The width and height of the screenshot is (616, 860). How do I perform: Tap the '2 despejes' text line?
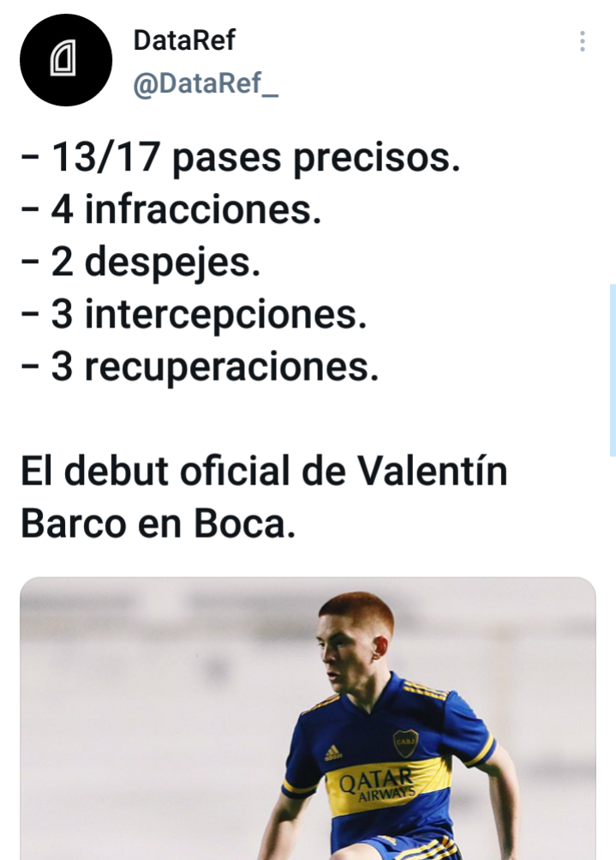point(141,262)
